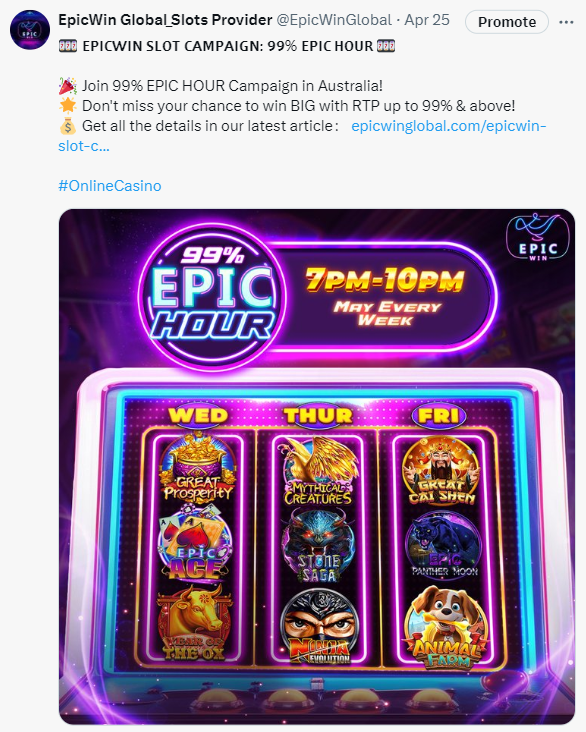Select the Great Cai Shen game icon
The height and width of the screenshot is (732, 586).
coord(442,471)
